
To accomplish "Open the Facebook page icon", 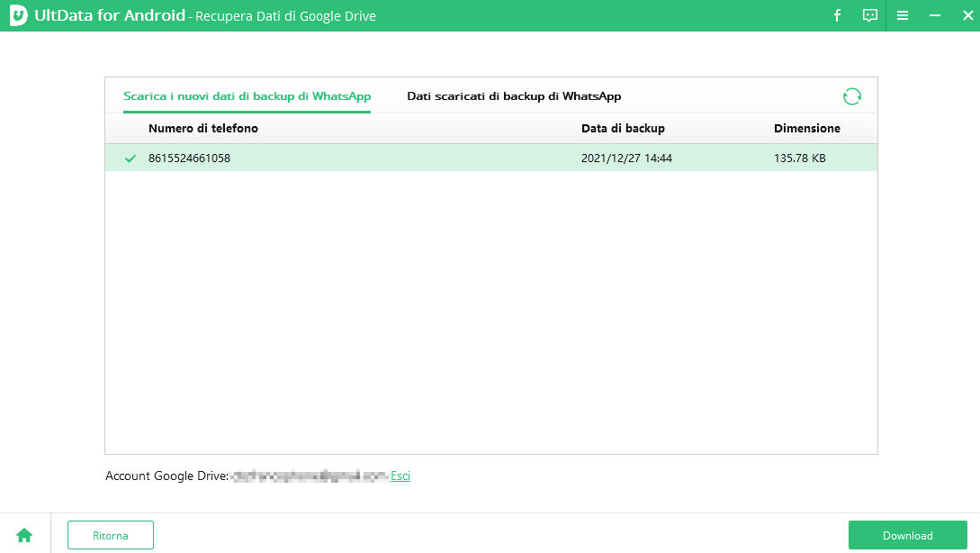I will pyautogui.click(x=837, y=15).
